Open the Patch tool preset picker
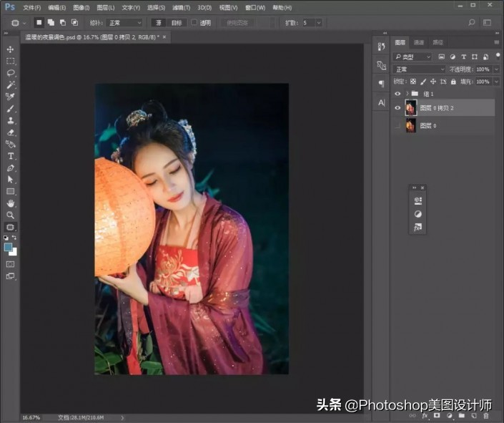 (x=18, y=23)
